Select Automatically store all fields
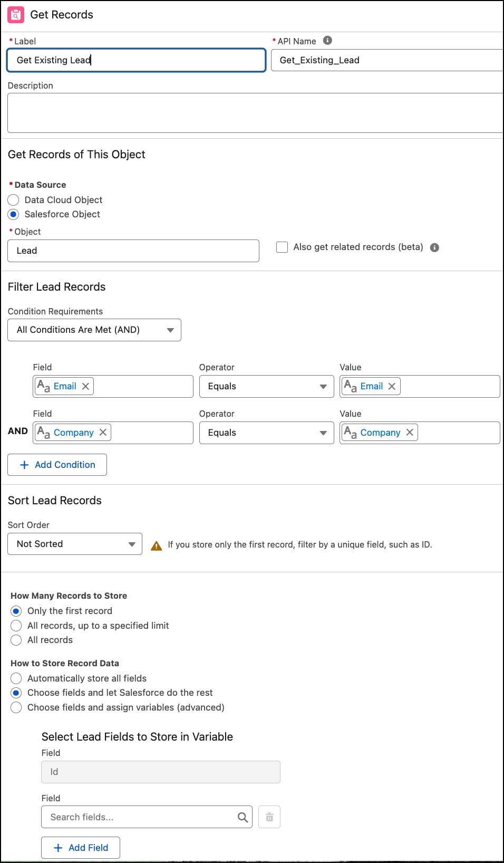 click(x=16, y=678)
